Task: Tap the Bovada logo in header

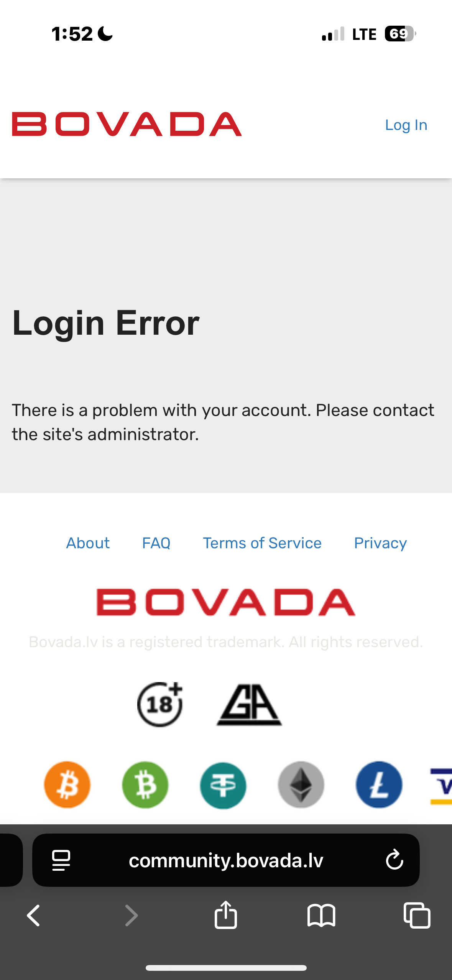Action: [x=127, y=124]
